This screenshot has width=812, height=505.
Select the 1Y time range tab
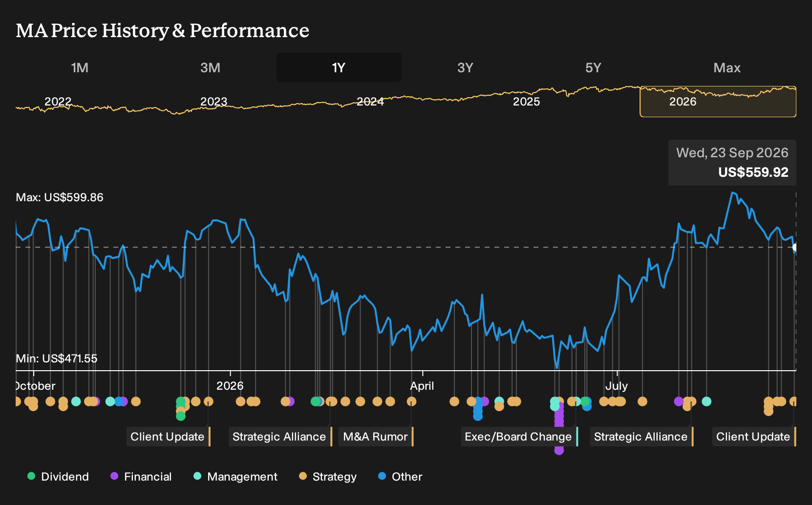(x=339, y=67)
